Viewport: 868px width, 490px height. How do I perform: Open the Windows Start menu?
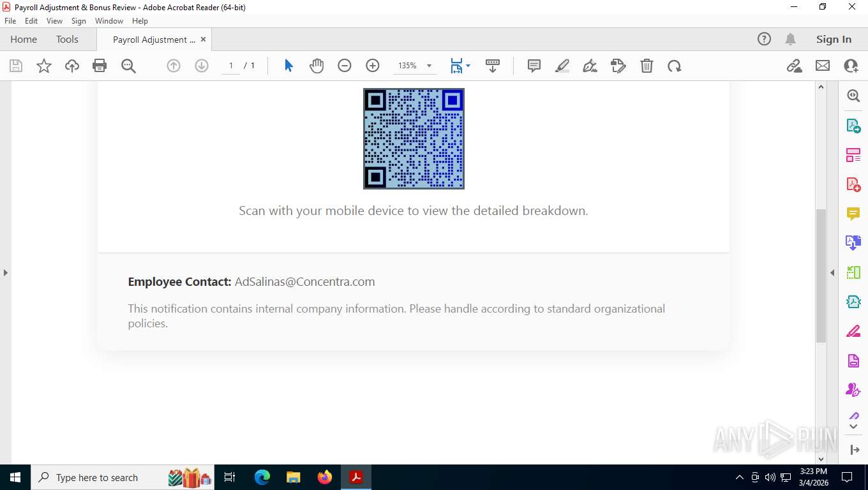tap(15, 477)
